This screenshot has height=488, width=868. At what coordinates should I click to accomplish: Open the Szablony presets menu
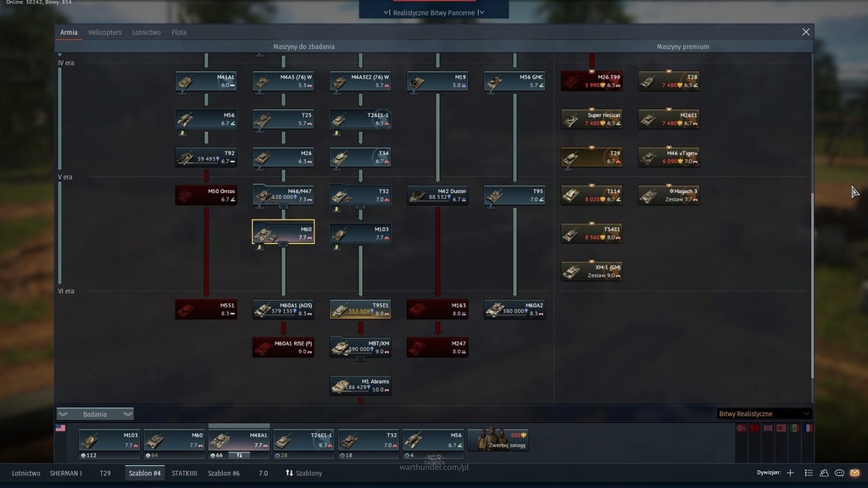click(x=304, y=473)
